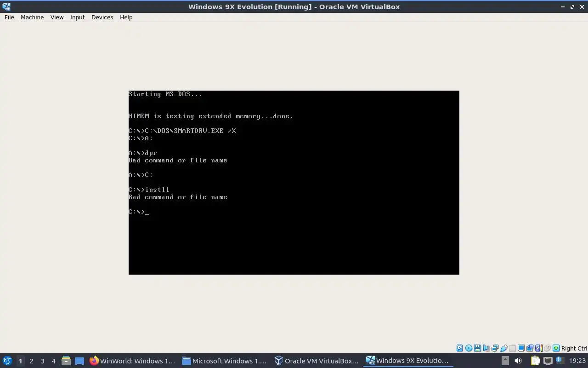Image resolution: width=588 pixels, height=368 pixels.
Task: Click the floppy disk status icon
Action: [x=477, y=348]
